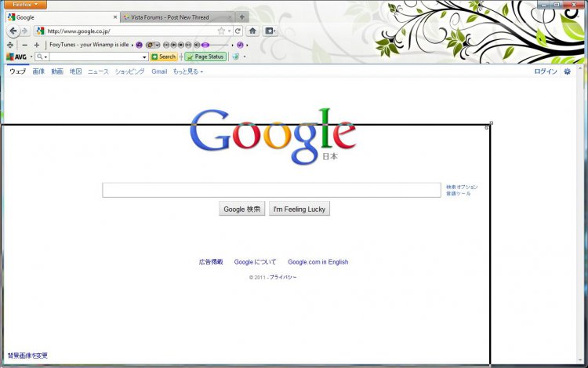Switch to the Vista Forums - Post New Thread tab
The height and width of the screenshot is (368, 588).
[x=177, y=17]
